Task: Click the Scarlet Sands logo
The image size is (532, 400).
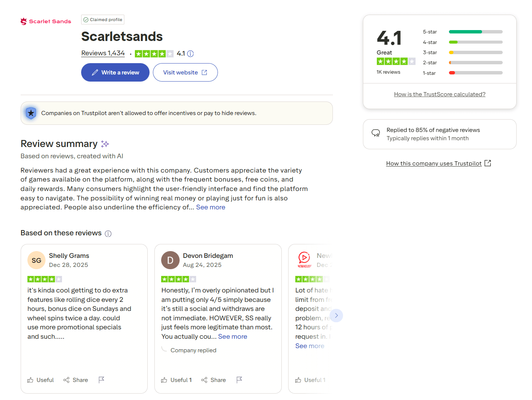Action: pyautogui.click(x=46, y=21)
